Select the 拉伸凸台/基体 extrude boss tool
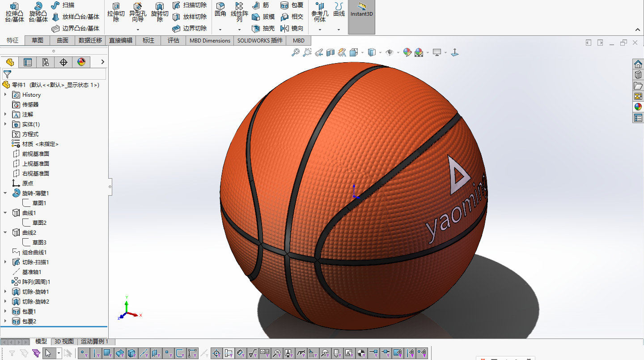Image resolution: width=644 pixels, height=360 pixels. click(x=15, y=12)
